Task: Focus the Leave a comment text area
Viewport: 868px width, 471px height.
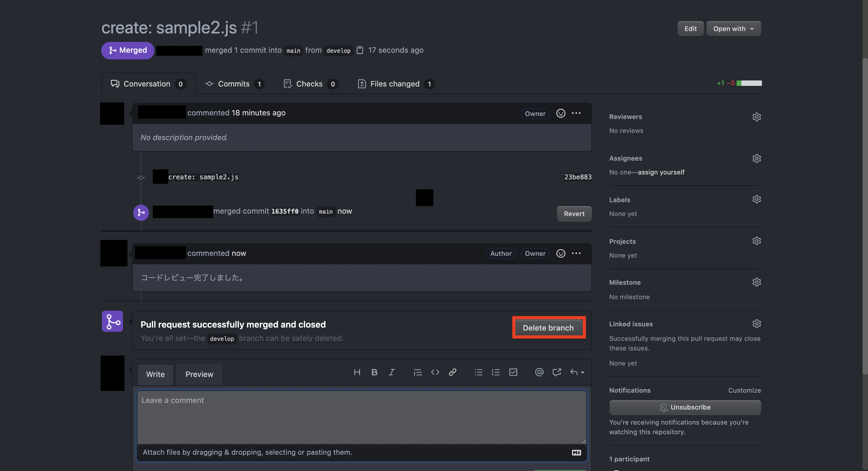Action: click(362, 417)
